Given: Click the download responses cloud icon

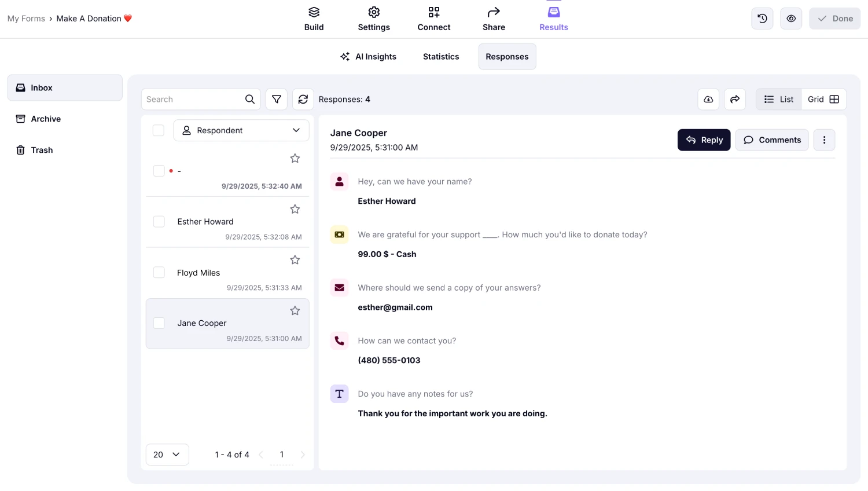Looking at the screenshot, I should [x=708, y=100].
